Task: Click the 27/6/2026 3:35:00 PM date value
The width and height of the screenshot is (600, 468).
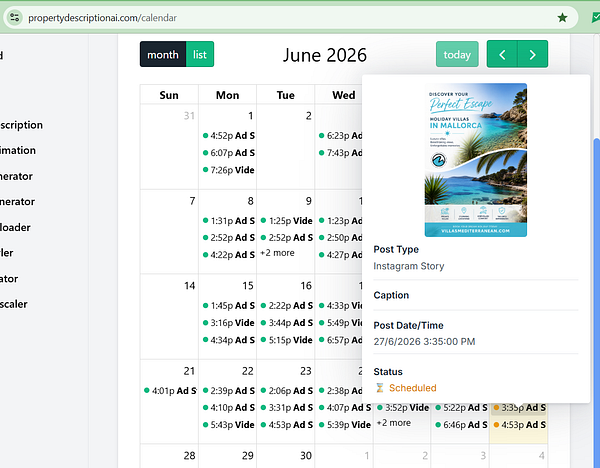Action: tap(424, 341)
